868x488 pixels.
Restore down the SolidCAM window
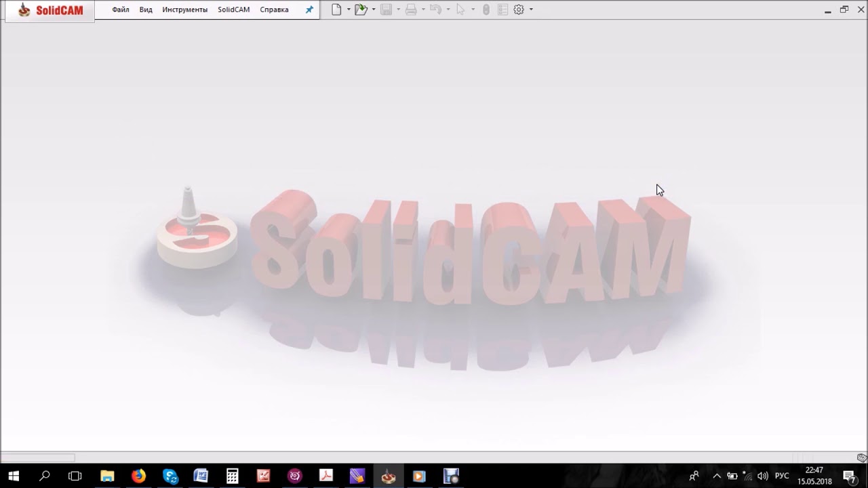(844, 9)
